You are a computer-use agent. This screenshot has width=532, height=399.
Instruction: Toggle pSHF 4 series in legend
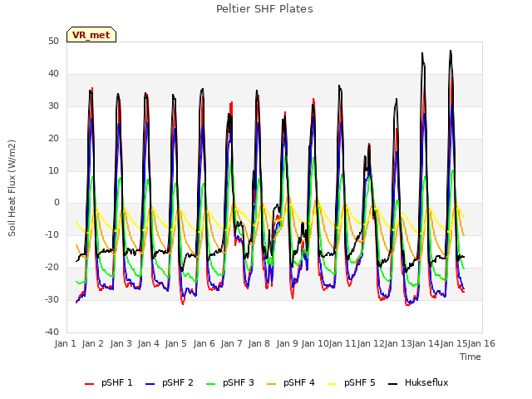(x=291, y=382)
